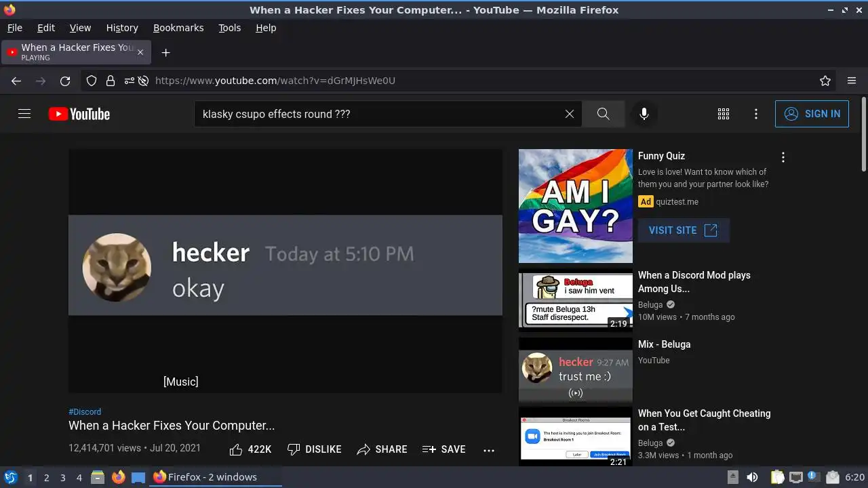
Task: Open 'Firefox - 2 windows' taskbar entry
Action: (x=216, y=477)
